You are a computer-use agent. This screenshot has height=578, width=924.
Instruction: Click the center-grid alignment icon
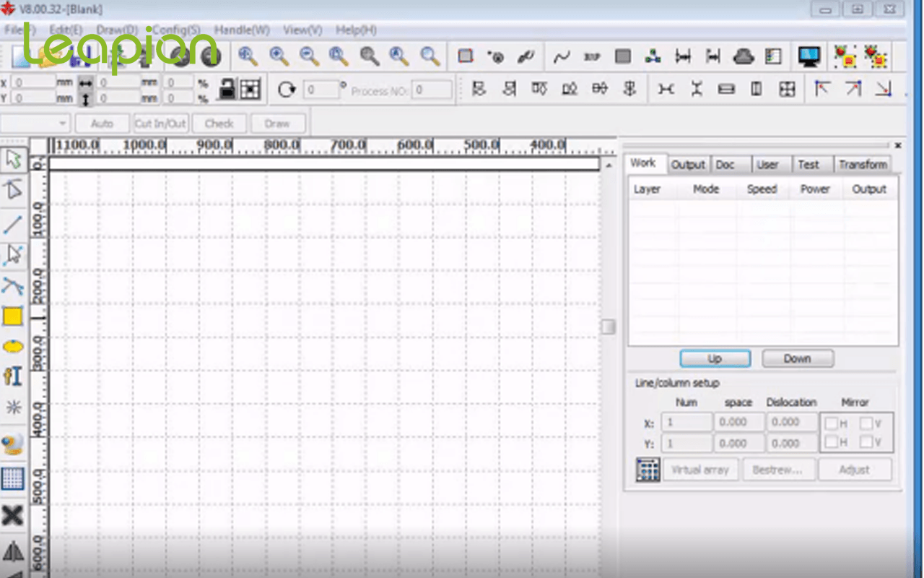click(787, 90)
